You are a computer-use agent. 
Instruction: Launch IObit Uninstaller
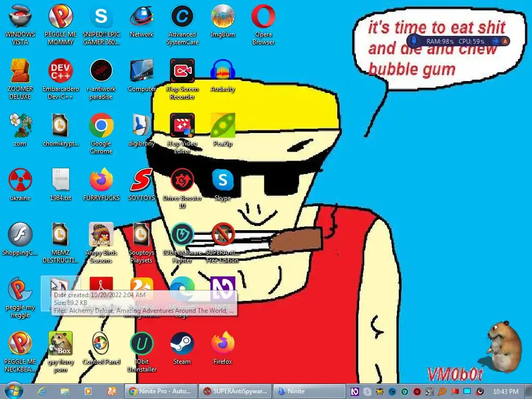point(141,352)
